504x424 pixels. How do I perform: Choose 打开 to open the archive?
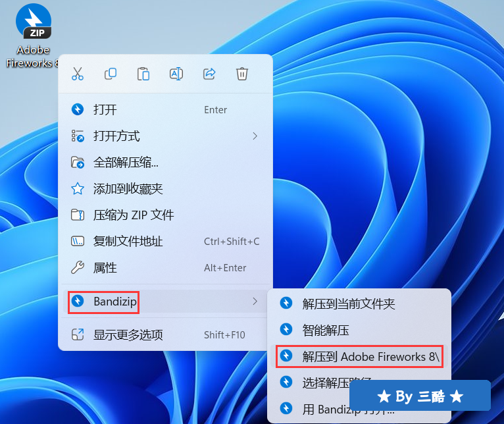pyautogui.click(x=165, y=110)
